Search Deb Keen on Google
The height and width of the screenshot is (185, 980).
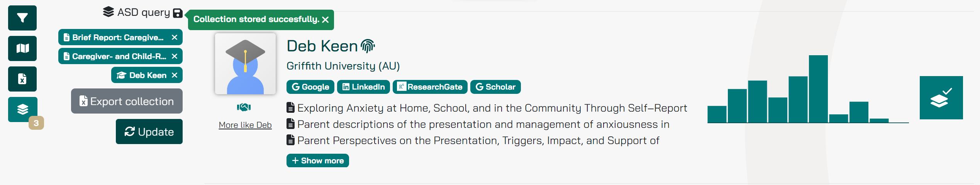point(310,87)
